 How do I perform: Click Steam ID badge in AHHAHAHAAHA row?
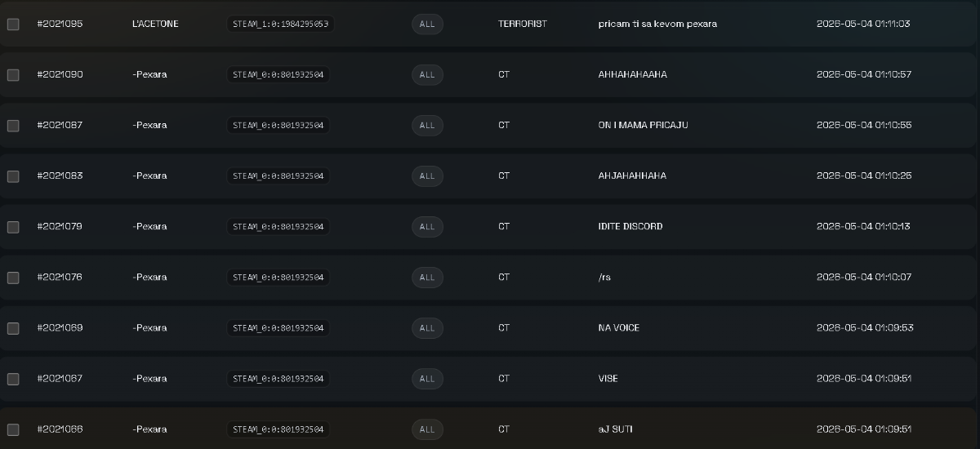point(278,74)
